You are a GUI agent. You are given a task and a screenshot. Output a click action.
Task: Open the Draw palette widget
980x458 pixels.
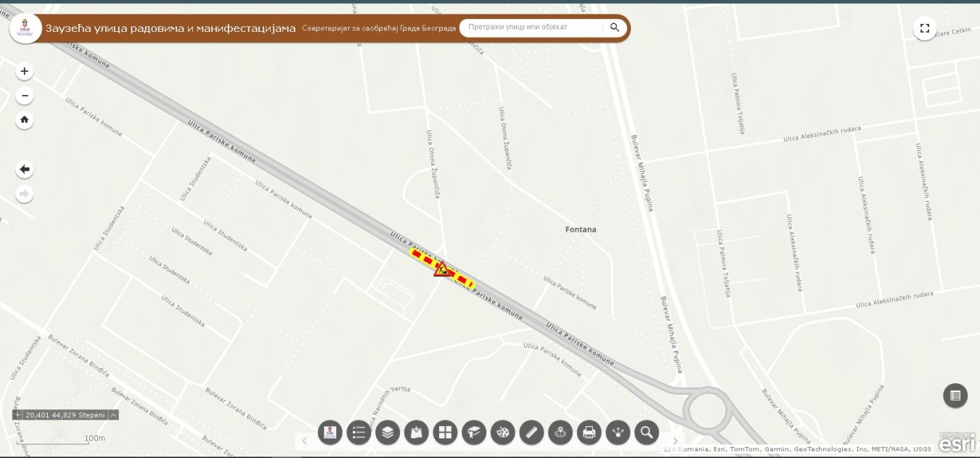pos(502,433)
